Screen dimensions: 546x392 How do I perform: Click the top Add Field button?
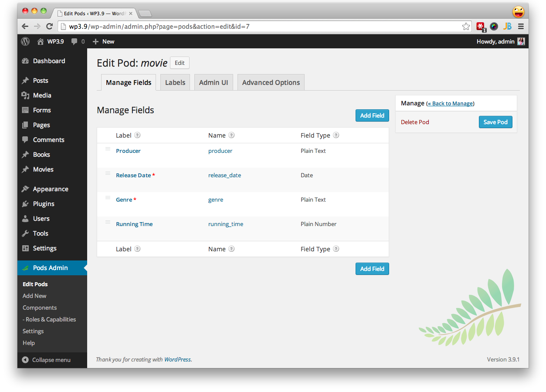tap(372, 115)
